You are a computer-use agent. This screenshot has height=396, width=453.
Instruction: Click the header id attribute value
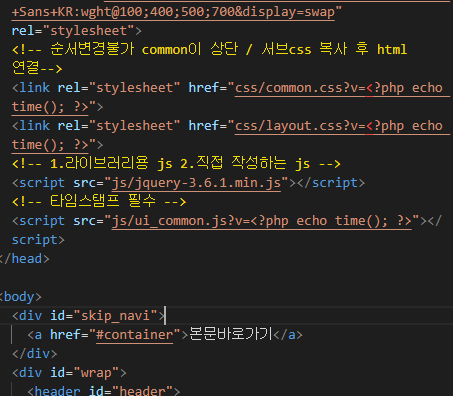point(142,391)
